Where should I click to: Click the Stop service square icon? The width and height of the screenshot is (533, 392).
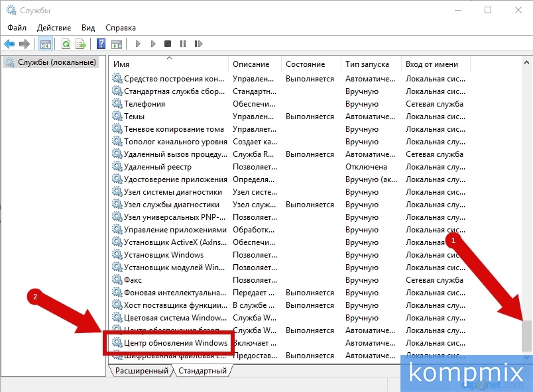[x=168, y=44]
